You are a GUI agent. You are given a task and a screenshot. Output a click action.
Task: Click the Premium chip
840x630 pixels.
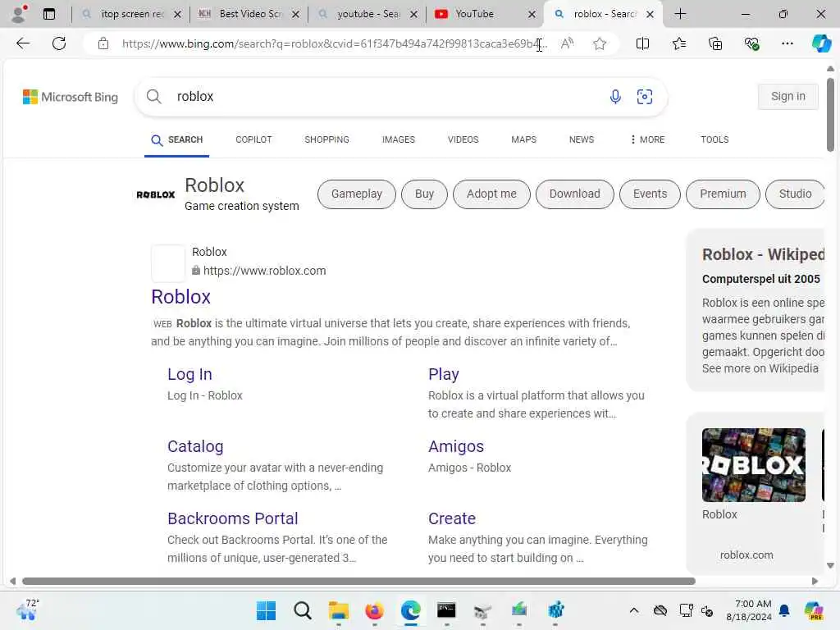pos(723,194)
